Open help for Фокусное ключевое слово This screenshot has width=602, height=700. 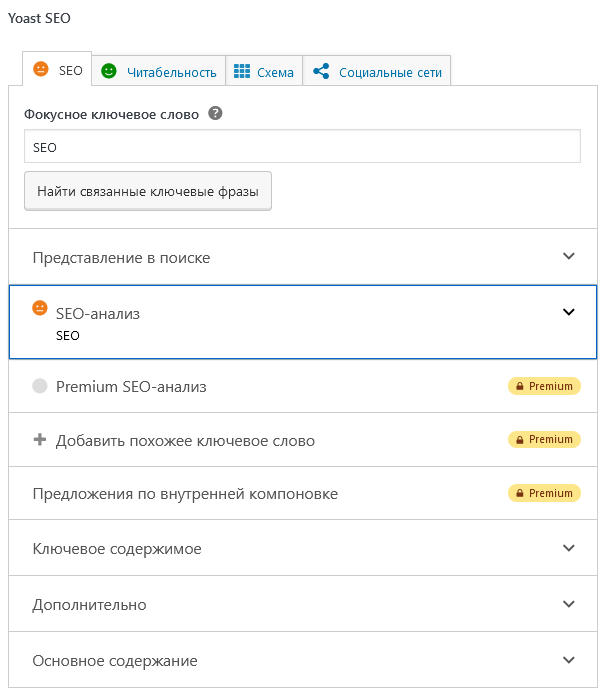tap(215, 113)
